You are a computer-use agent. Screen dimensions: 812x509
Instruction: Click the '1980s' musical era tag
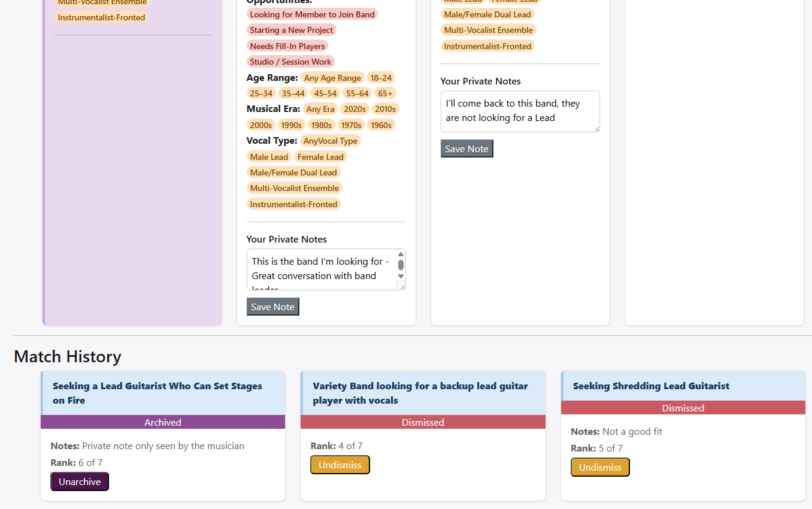tap(321, 125)
